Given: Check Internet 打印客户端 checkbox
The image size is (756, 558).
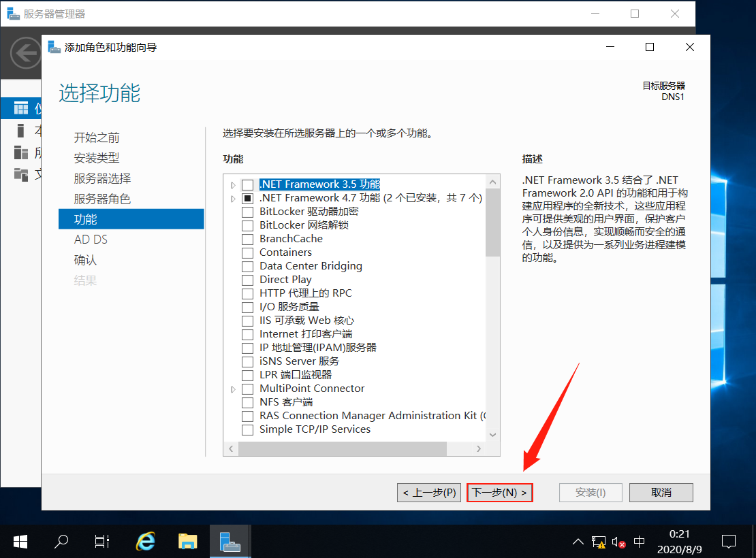Looking at the screenshot, I should 247,334.
